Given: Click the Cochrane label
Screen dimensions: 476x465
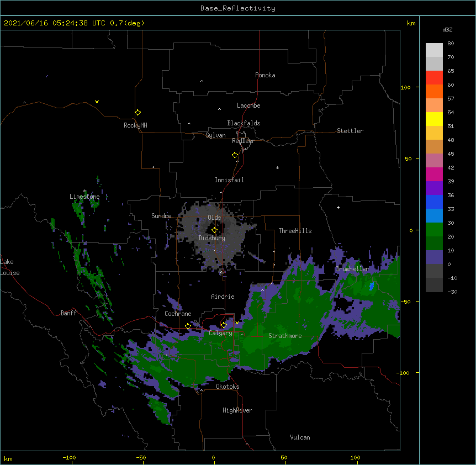Looking at the screenshot, I should click(x=178, y=314).
